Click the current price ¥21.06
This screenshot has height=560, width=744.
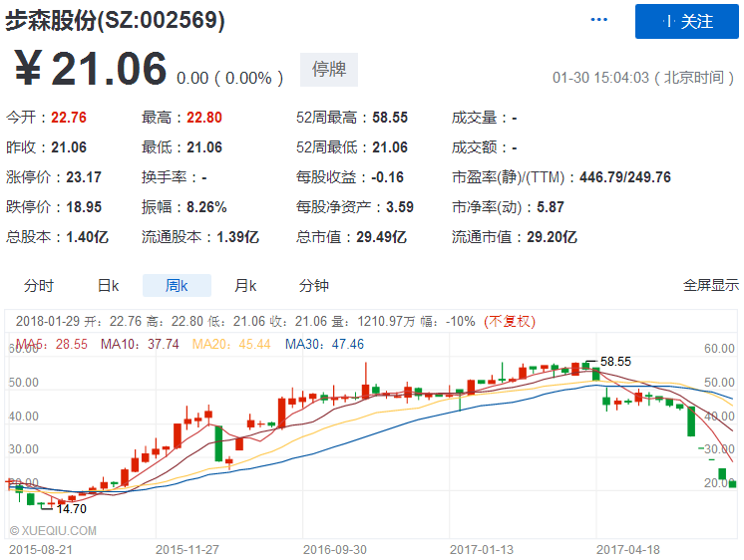pos(90,69)
